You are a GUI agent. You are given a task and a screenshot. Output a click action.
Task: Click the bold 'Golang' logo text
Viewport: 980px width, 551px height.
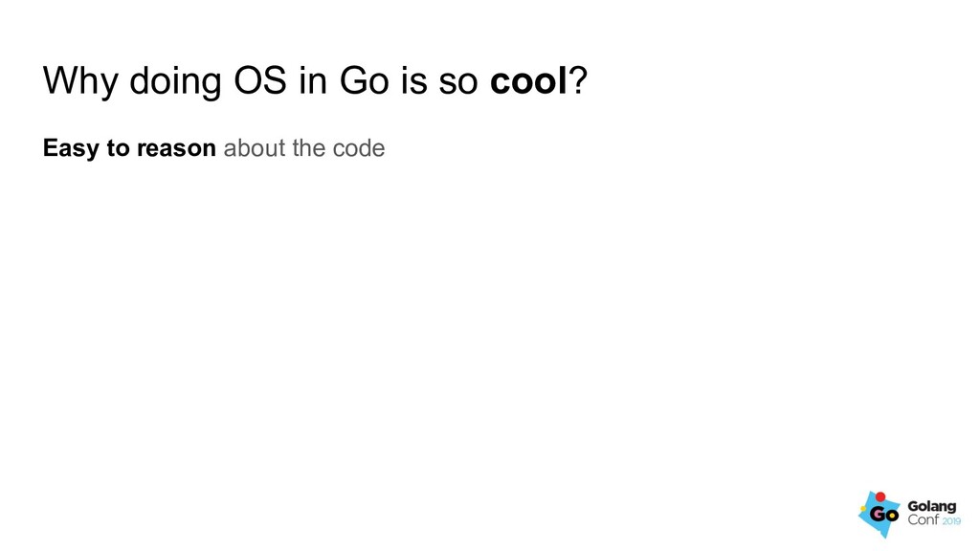[932, 507]
